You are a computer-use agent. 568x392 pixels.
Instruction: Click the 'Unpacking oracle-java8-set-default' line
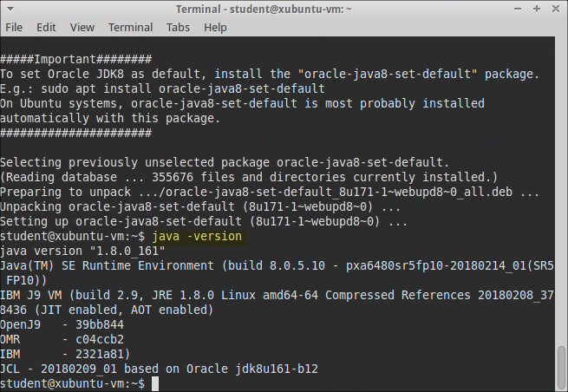click(200, 206)
